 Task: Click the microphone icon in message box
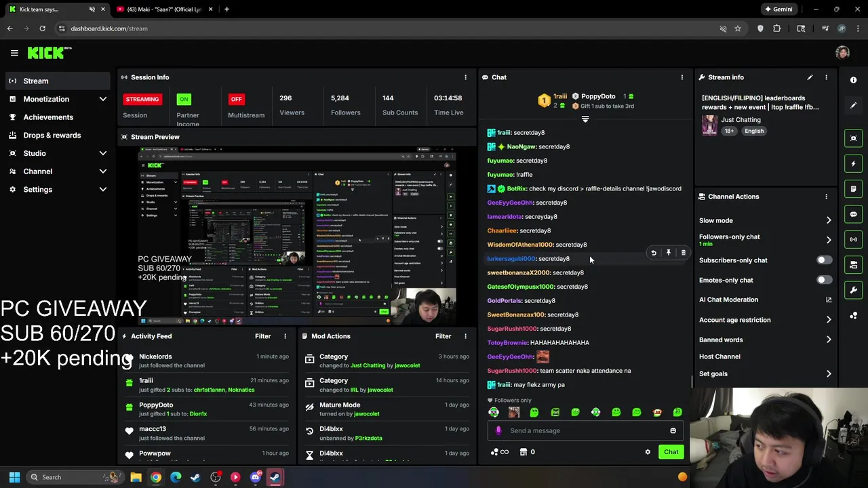[x=498, y=430]
